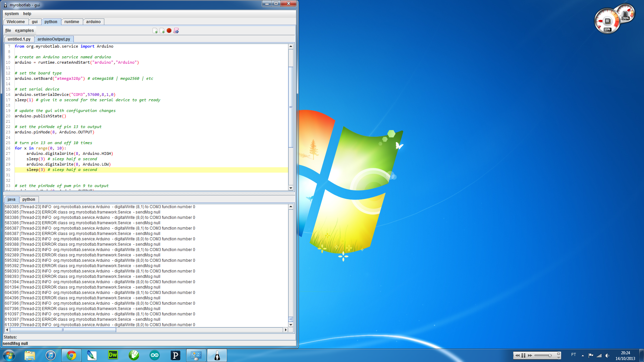Pause playback in iTunes taskbar toolbar
The height and width of the screenshot is (362, 644).
524,355
